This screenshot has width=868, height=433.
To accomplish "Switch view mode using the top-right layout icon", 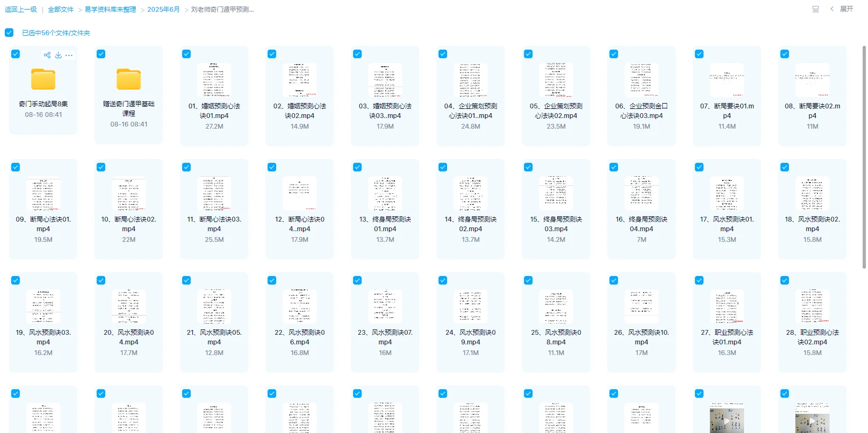I will [x=816, y=9].
